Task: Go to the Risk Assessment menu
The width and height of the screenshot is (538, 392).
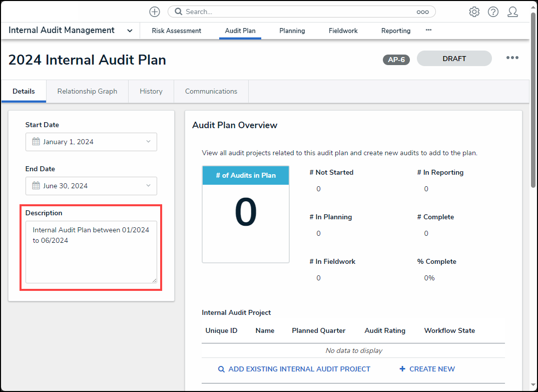Action: click(176, 31)
